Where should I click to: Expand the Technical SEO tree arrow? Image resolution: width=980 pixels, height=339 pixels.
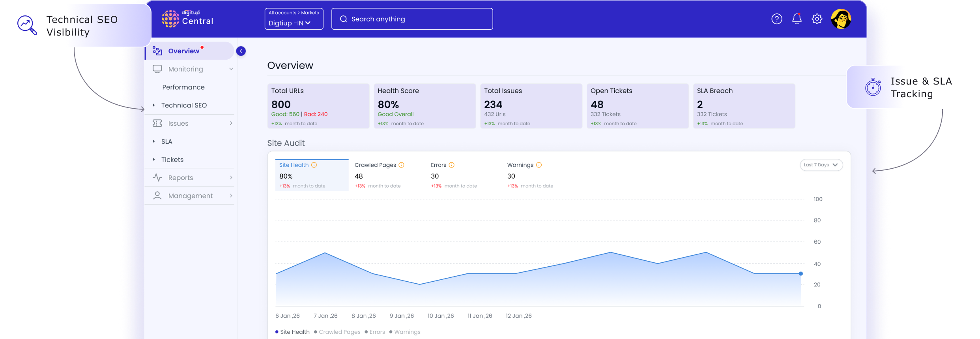click(x=154, y=105)
